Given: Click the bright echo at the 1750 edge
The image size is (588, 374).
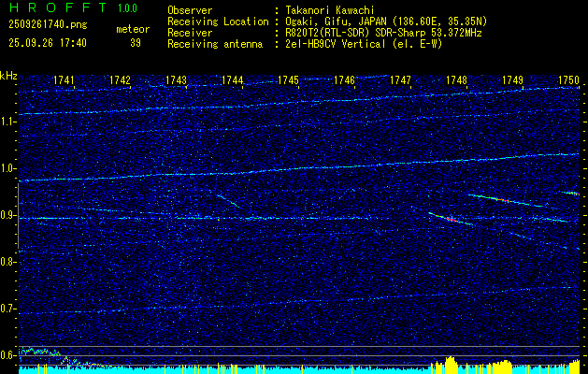Looking at the screenshot, I should click(570, 194).
